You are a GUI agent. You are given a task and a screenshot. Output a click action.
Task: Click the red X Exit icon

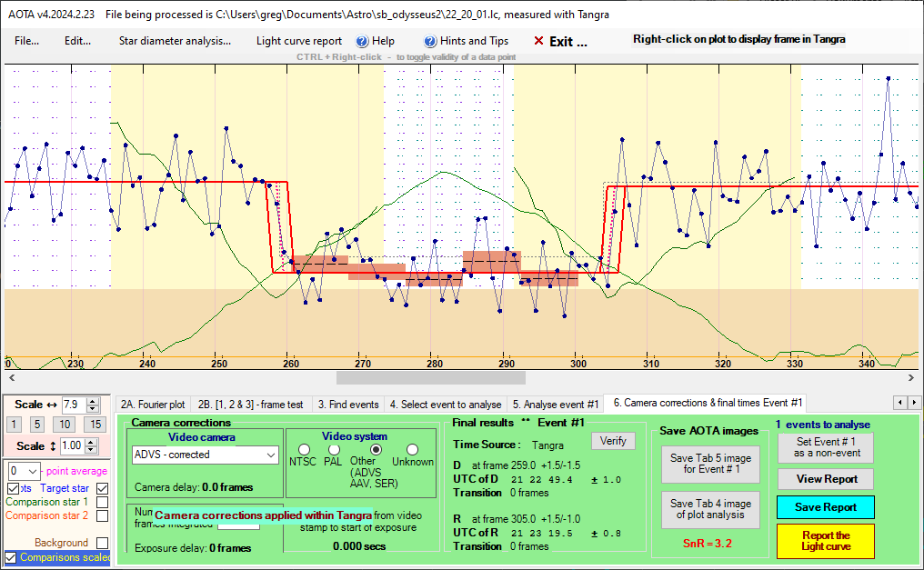click(x=538, y=41)
